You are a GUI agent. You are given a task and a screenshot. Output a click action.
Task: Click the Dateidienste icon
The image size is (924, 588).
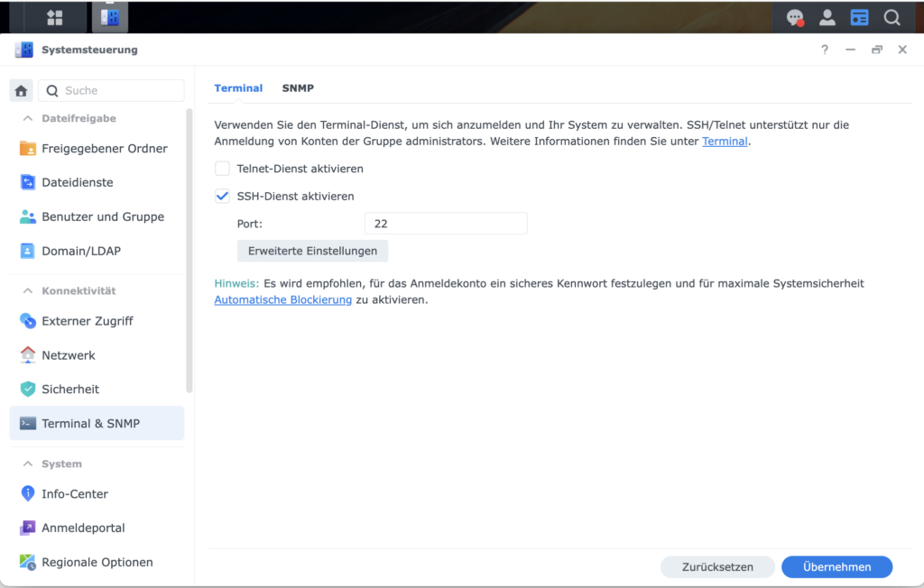28,183
